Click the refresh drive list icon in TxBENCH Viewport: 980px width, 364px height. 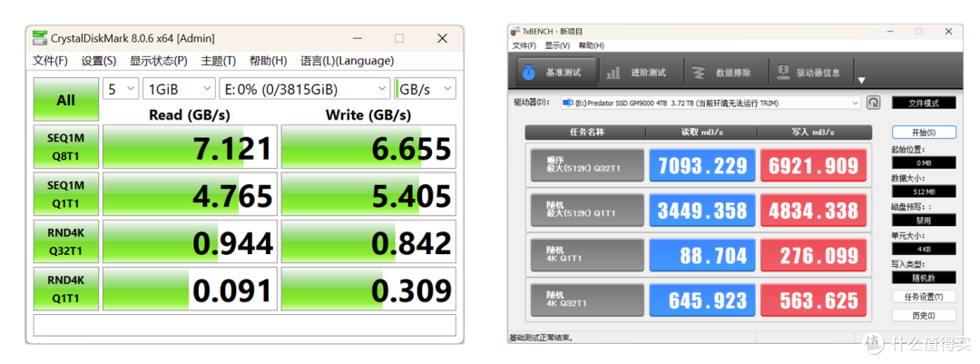873,103
